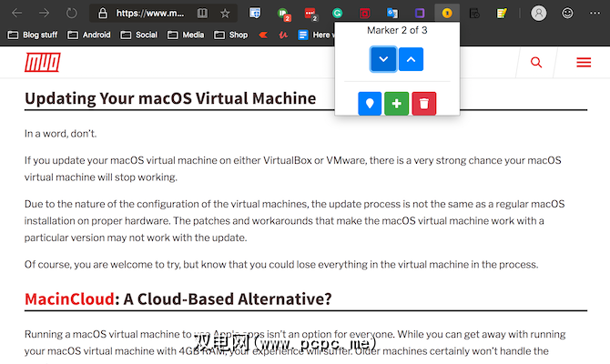Jump to next marker with down chevron

pyautogui.click(x=383, y=59)
